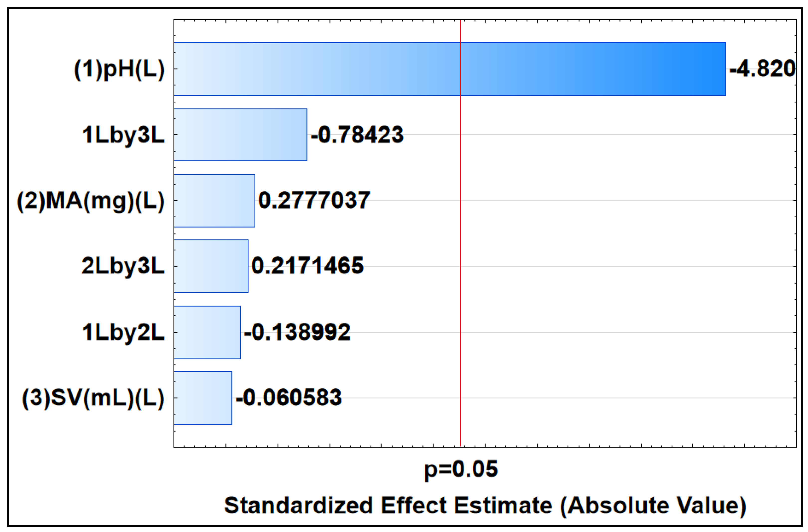Click the (2)MA(mg)(L) bar
This screenshot has width=808, height=532.
[x=214, y=201]
